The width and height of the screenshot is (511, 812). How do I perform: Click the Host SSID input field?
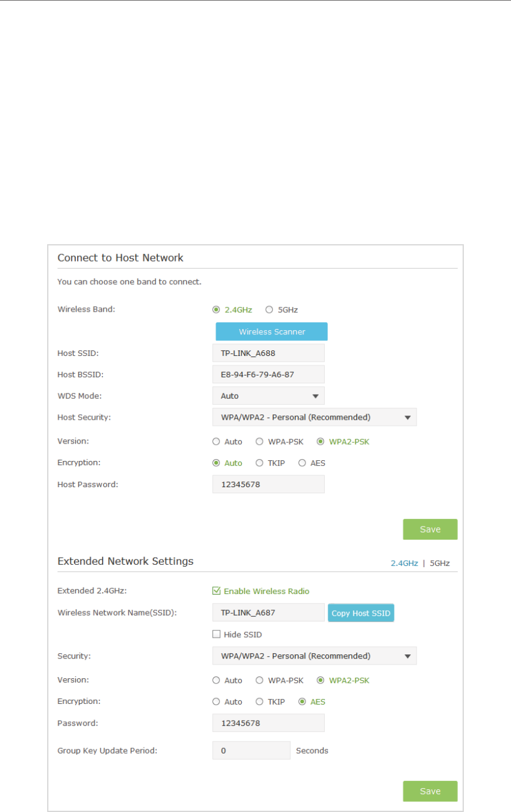click(x=269, y=353)
